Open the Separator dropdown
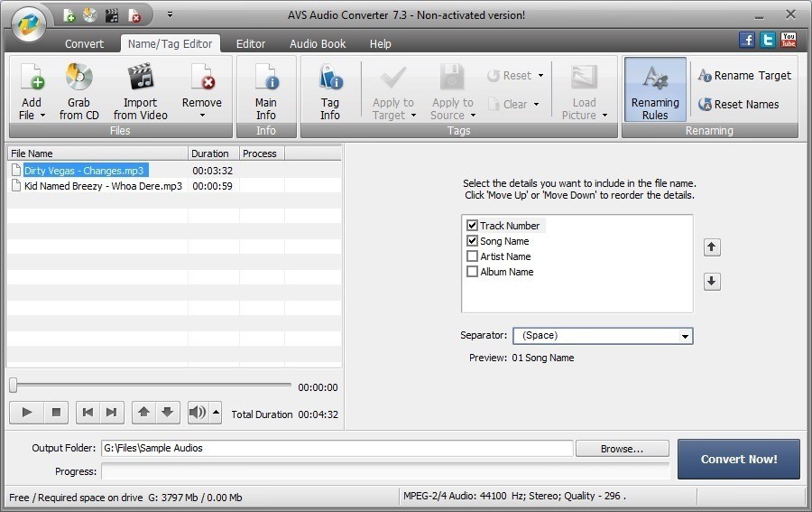812x512 pixels. (685, 336)
